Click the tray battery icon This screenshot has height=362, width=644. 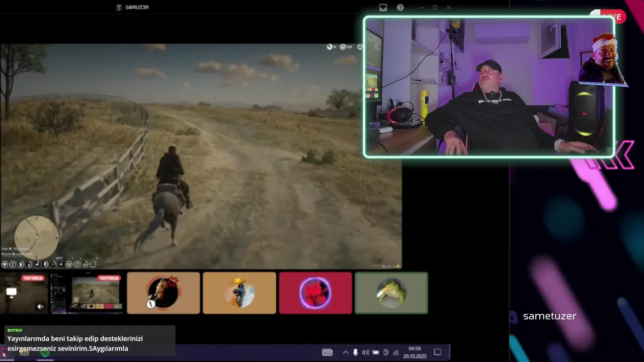tap(375, 352)
